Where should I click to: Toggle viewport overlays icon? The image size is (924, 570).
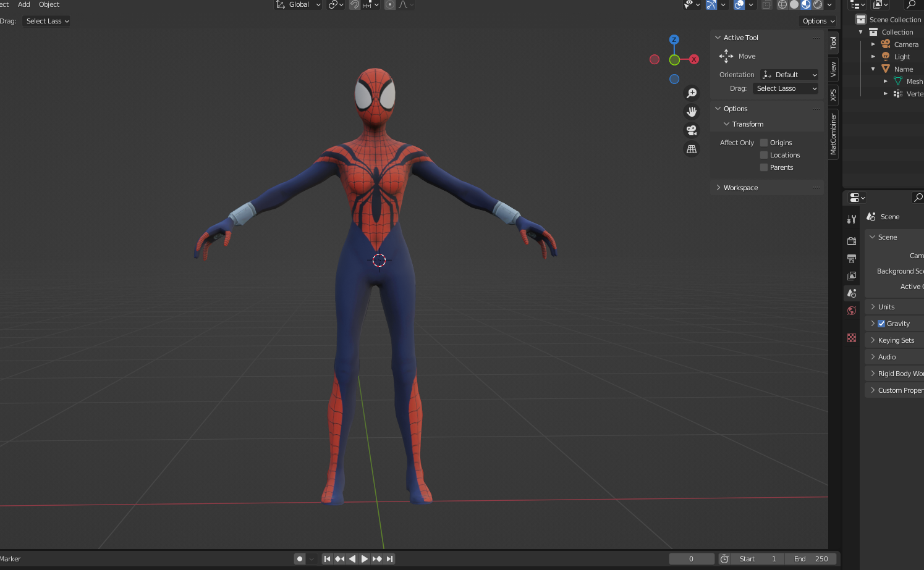[739, 5]
